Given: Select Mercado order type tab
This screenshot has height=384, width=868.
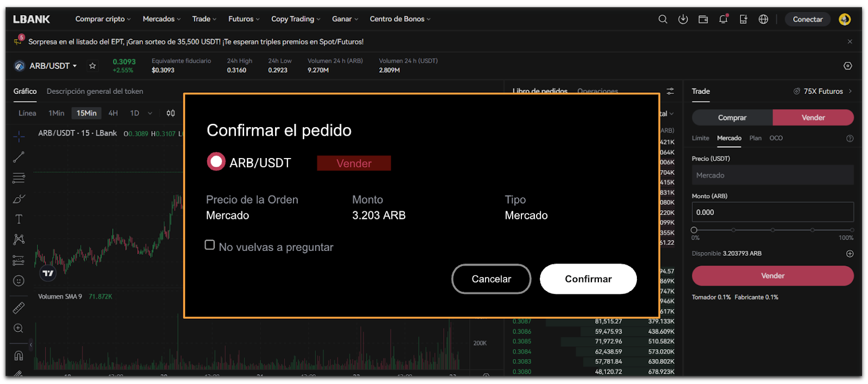Looking at the screenshot, I should click(x=729, y=138).
